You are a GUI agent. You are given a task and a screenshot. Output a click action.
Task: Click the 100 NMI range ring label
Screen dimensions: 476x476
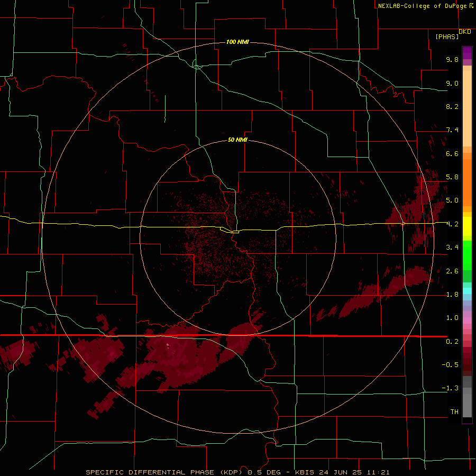tap(237, 42)
